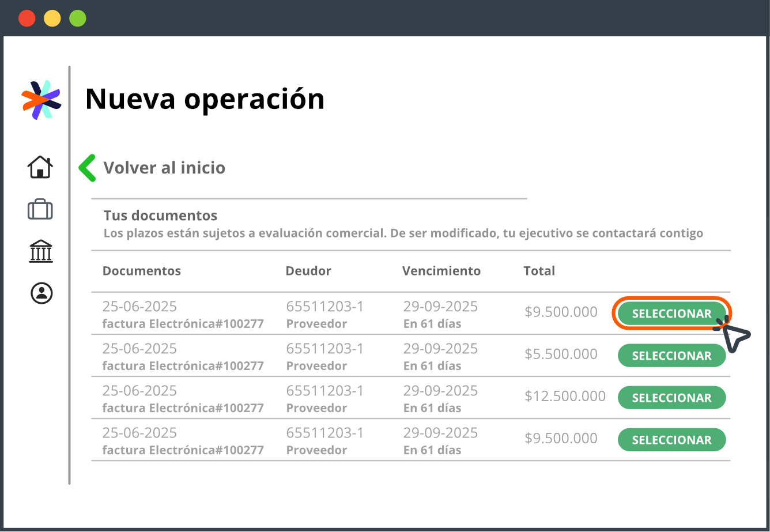This screenshot has height=532, width=770.
Task: Go back via 'Volver al inicio' link
Action: [164, 168]
